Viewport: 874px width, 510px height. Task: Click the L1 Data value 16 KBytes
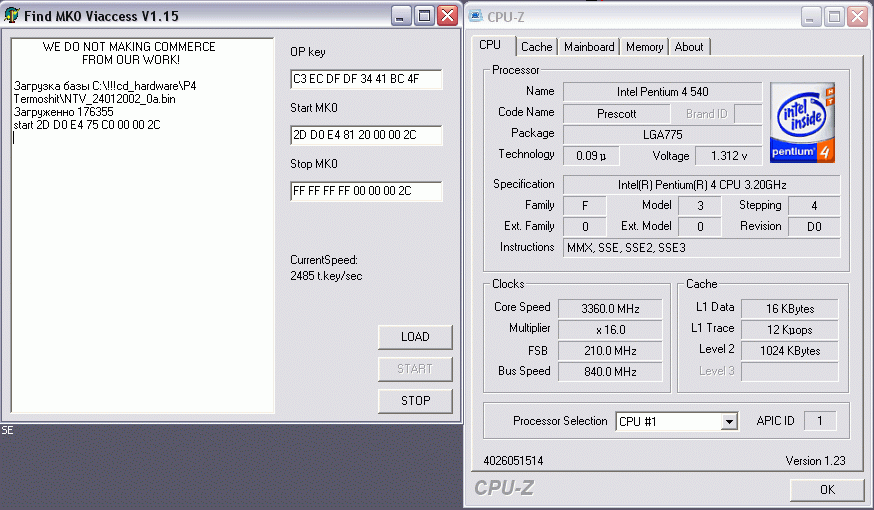click(x=790, y=308)
